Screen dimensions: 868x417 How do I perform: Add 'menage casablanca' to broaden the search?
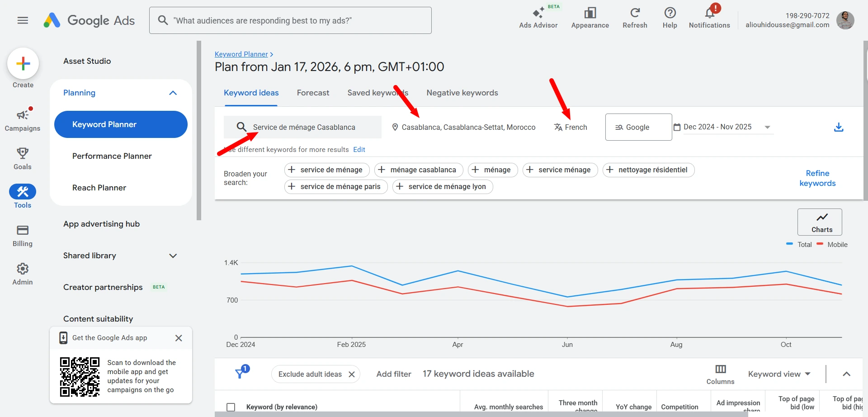[x=418, y=170]
